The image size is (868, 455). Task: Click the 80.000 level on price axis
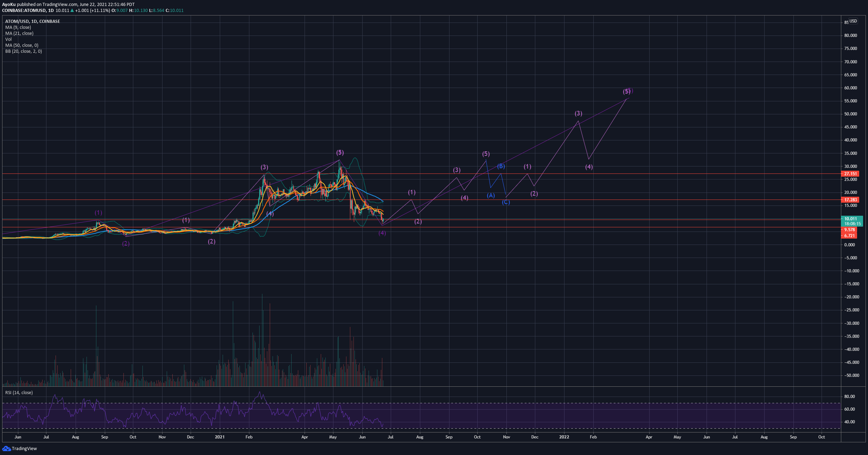851,36
